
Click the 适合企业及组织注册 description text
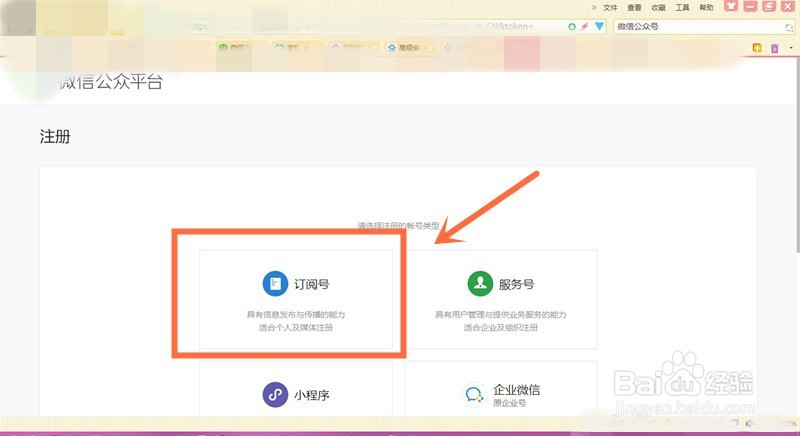tap(501, 327)
